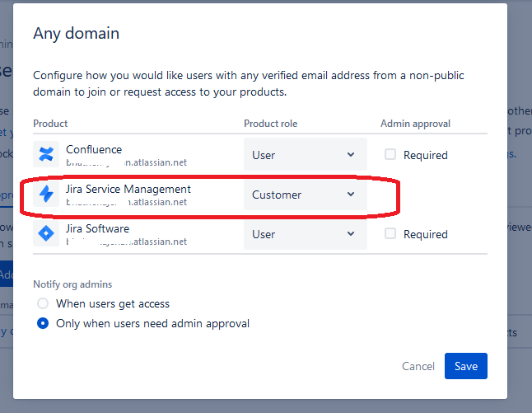Cancel the Any domain dialog
This screenshot has width=532, height=413.
[418, 366]
